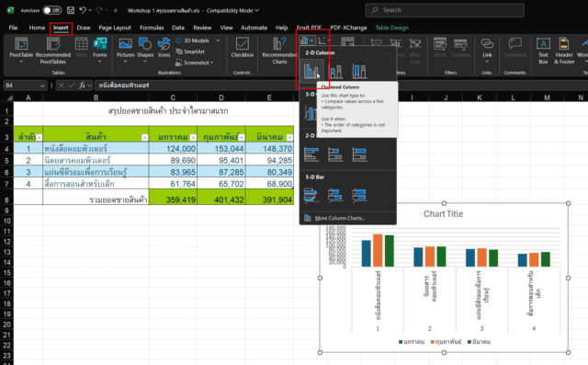The width and height of the screenshot is (588, 365).
Task: Select the 3-D Stacked Bar chart type
Action: click(335, 196)
